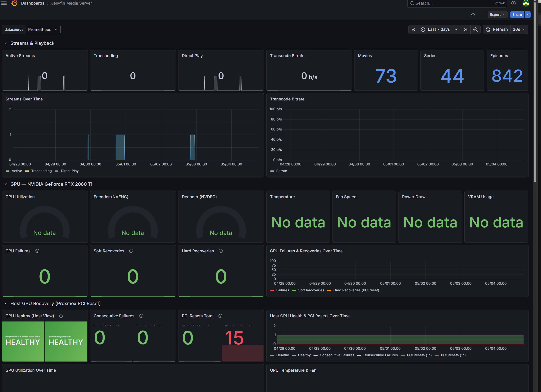This screenshot has height=392, width=541.
Task: Click Jellyfin Media Server breadcrumb
Action: [71, 3]
